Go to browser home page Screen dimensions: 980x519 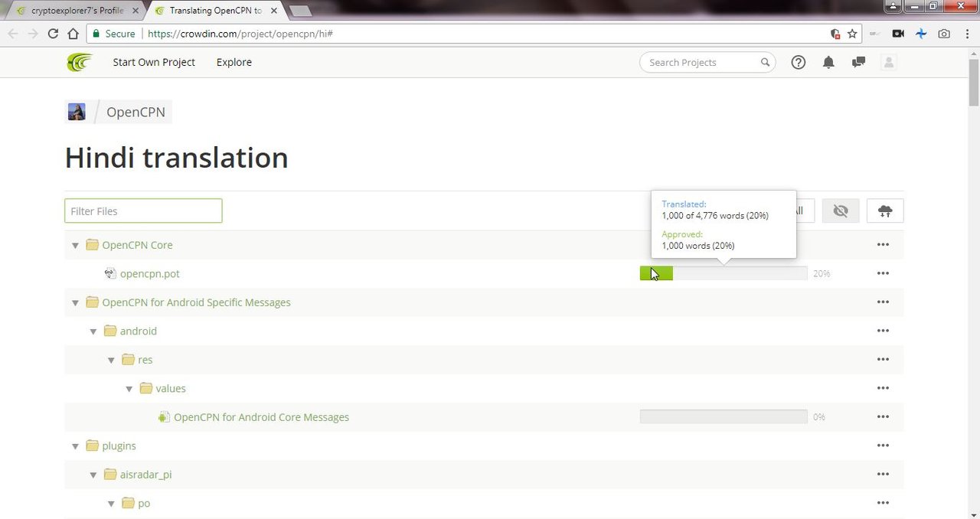(x=73, y=34)
